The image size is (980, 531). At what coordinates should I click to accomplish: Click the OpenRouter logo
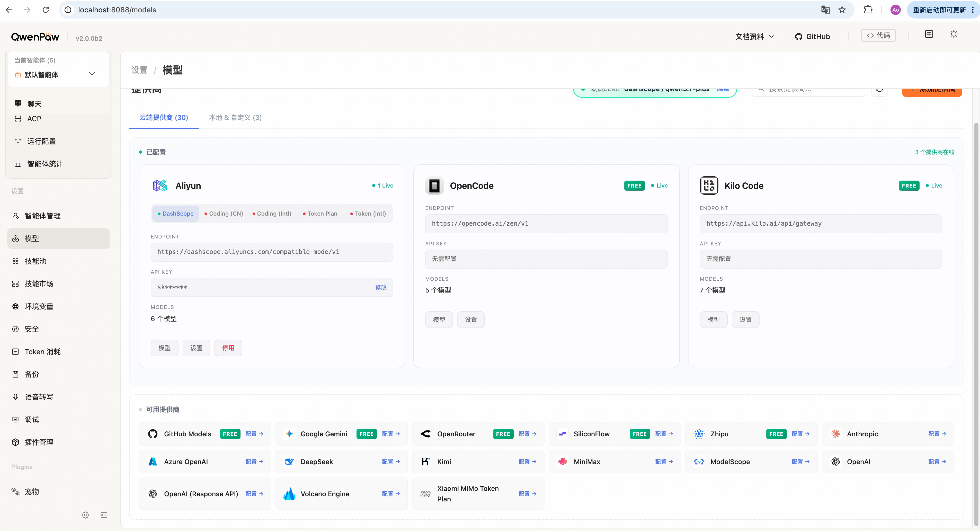(x=426, y=434)
